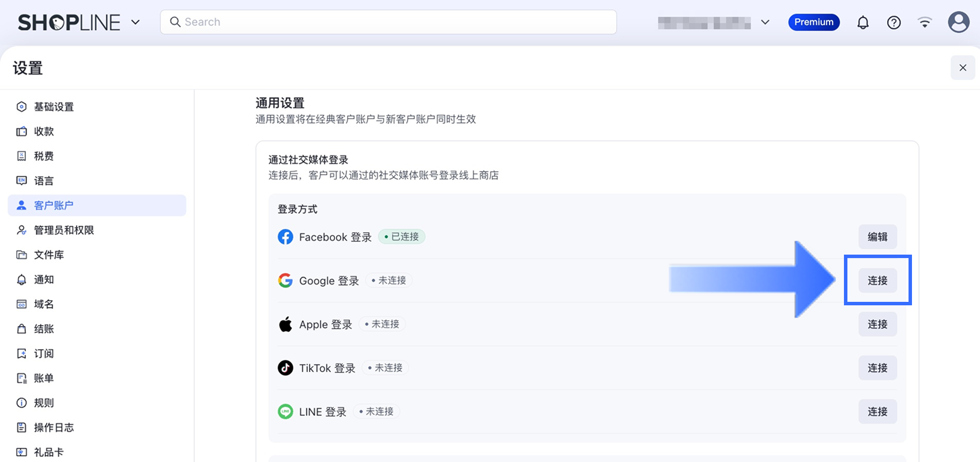Open the store name dropdown chevron
This screenshot has width=980, height=462.
[765, 22]
